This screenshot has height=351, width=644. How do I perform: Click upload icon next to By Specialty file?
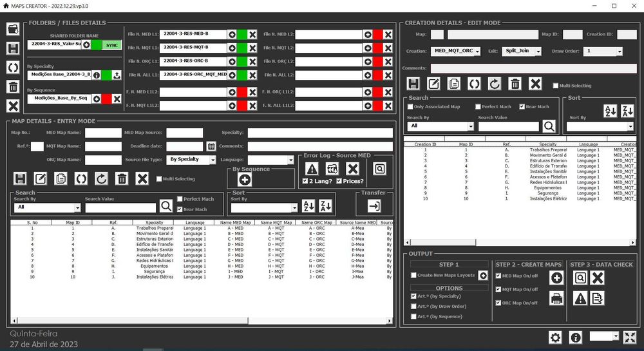pos(117,75)
